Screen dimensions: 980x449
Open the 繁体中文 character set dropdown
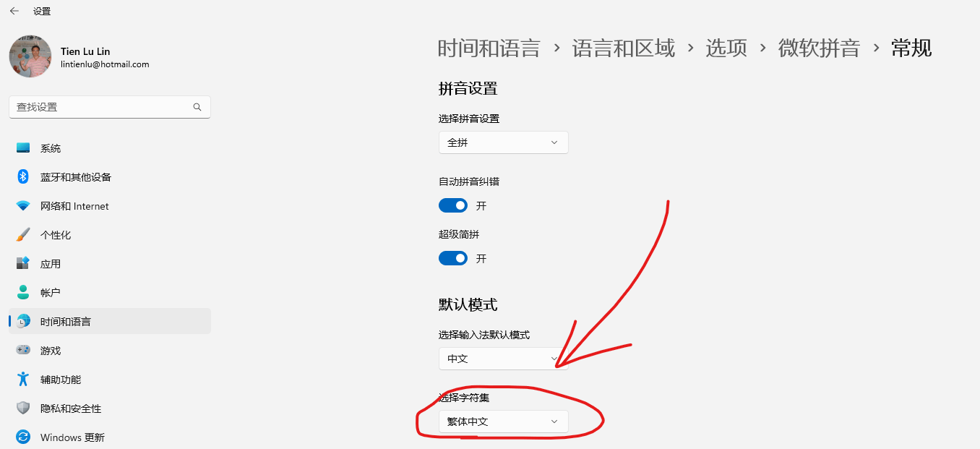(503, 422)
